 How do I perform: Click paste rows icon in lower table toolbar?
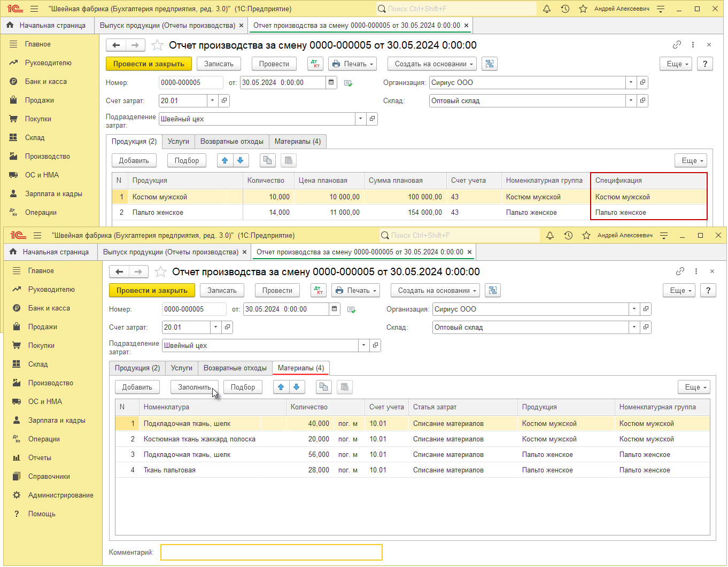[x=345, y=387]
